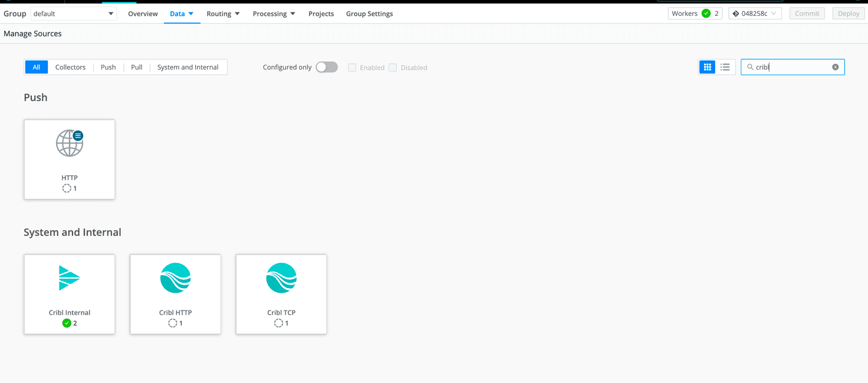Click the Commit button
The width and height of the screenshot is (868, 383).
tap(807, 14)
